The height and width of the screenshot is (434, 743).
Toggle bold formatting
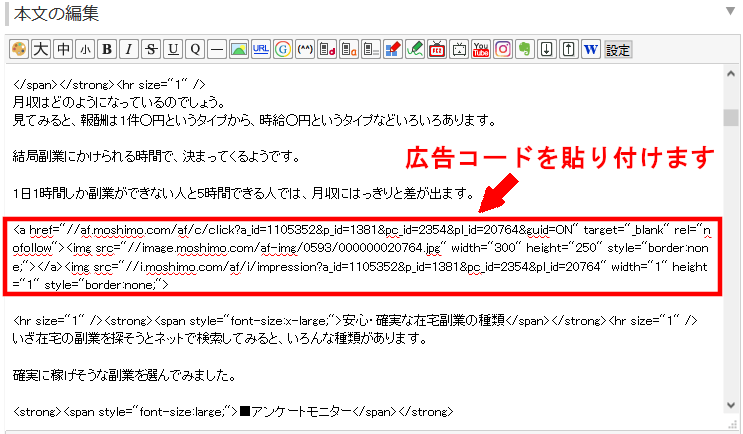click(107, 49)
